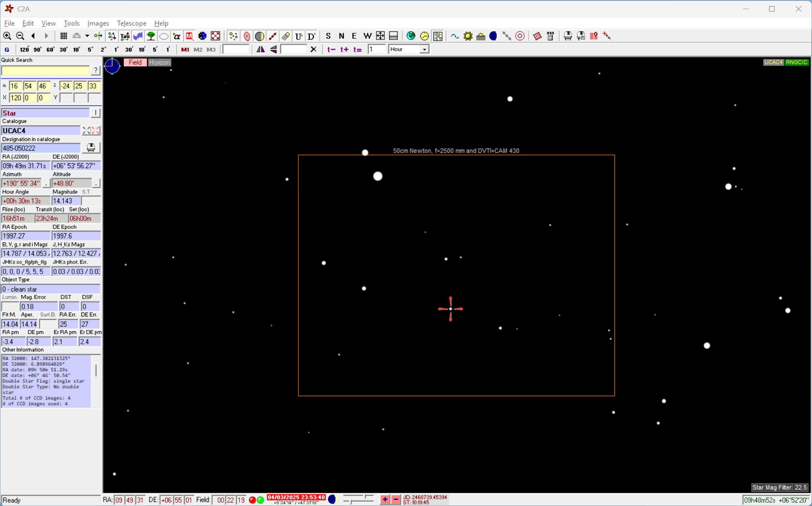Image resolution: width=812 pixels, height=506 pixels.
Task: Toggle the Milky Way display icon
Action: (138, 36)
